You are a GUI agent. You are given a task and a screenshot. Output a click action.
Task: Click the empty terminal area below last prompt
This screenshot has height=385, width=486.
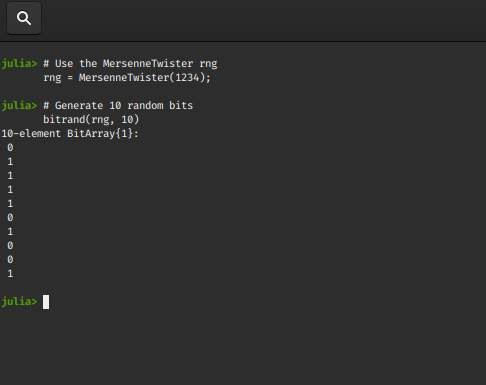coord(243,347)
